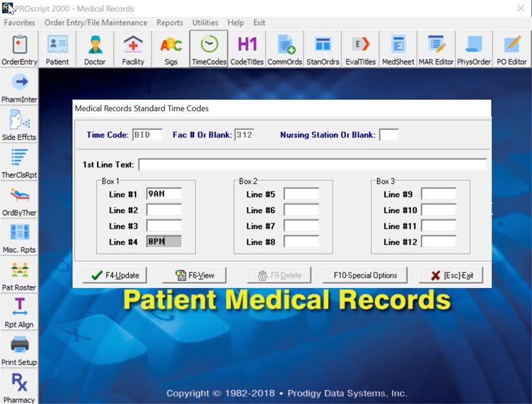Click the F10-Special Options button
Viewport: 532px width, 404px height.
coord(365,275)
